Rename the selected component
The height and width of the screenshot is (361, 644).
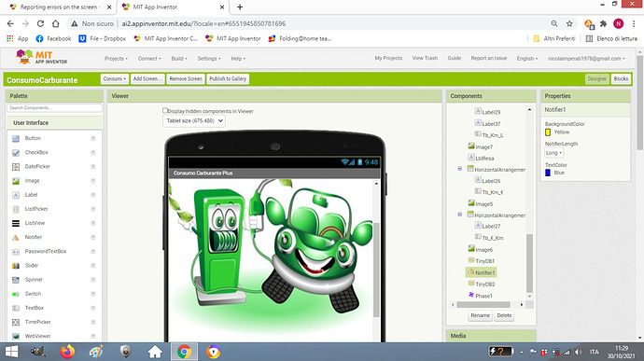click(480, 315)
